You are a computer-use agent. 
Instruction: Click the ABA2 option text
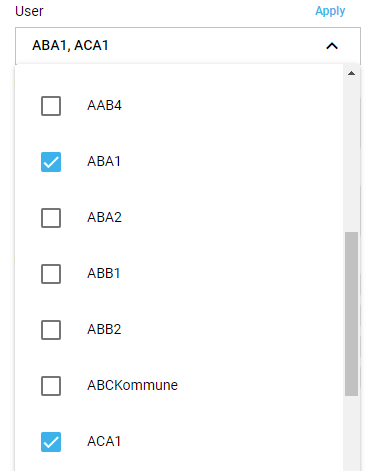[104, 217]
